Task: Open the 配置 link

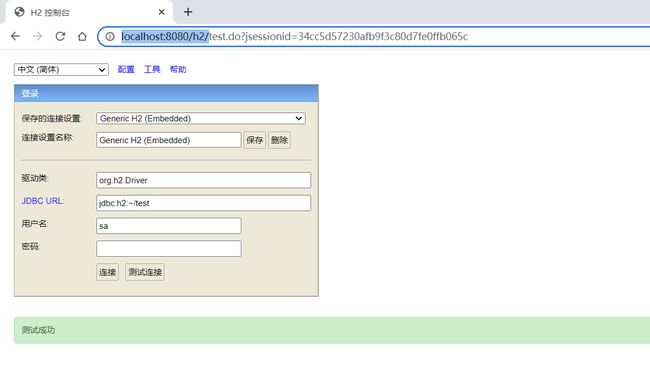Action: [126, 69]
